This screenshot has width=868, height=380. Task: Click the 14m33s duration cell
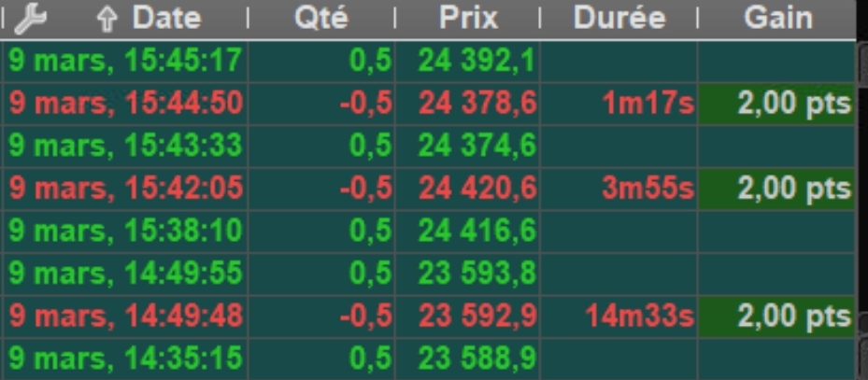pyautogui.click(x=640, y=316)
